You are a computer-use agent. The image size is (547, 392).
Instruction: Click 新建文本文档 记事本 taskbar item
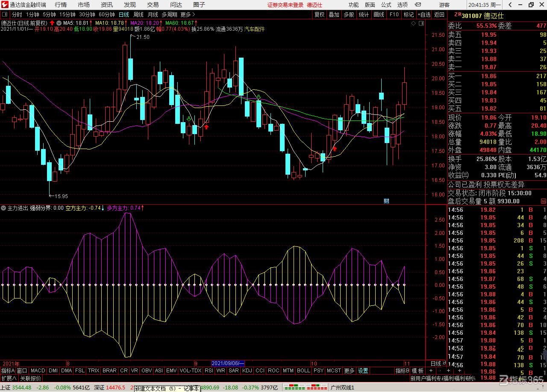[167, 389]
